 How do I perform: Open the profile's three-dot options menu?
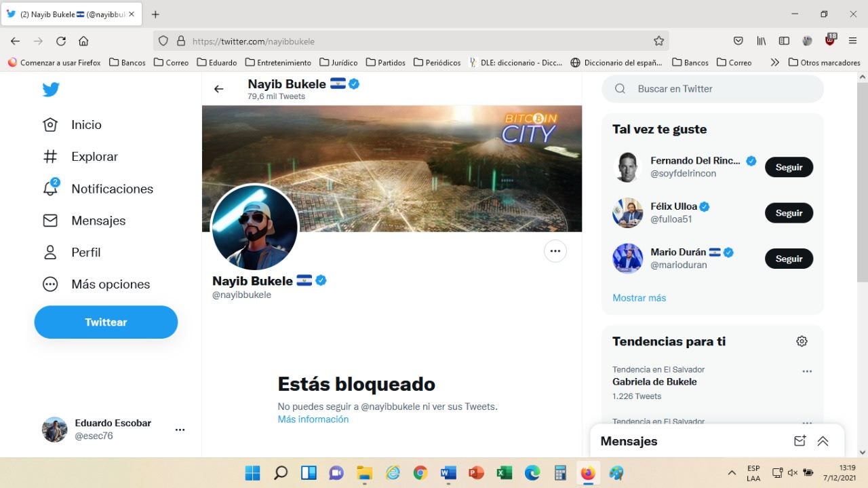point(555,250)
